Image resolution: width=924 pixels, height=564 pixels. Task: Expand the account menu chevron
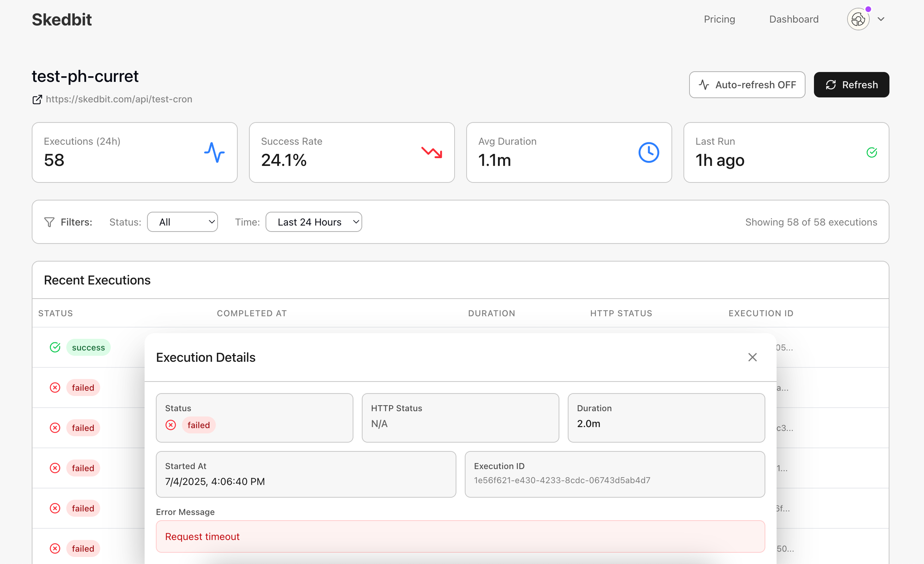tap(881, 19)
